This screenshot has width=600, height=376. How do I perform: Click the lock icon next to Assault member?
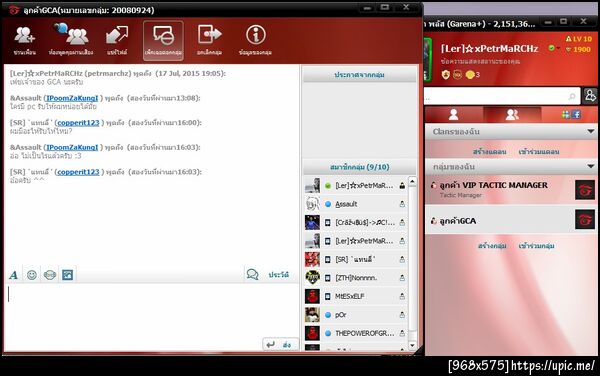click(x=402, y=204)
